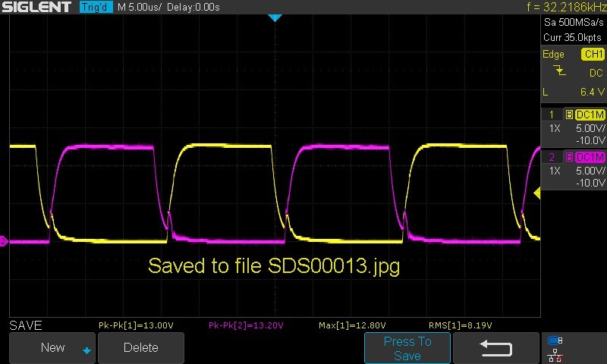The image size is (607, 364).
Task: Click channel 2 -10.0V offset value
Action: click(590, 183)
